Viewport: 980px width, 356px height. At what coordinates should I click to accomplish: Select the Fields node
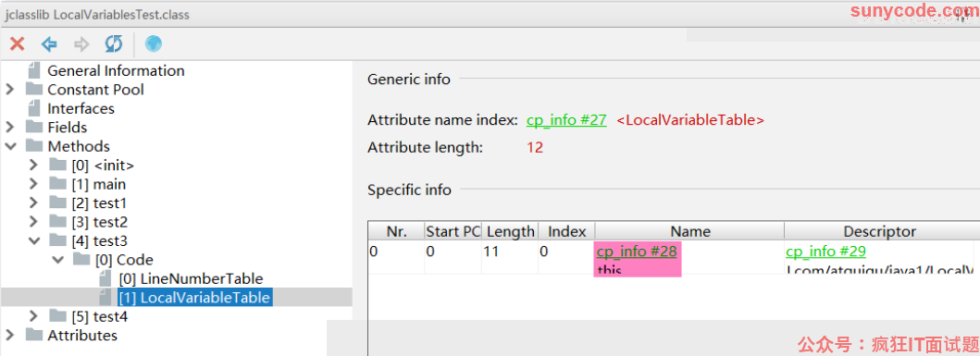tap(68, 127)
